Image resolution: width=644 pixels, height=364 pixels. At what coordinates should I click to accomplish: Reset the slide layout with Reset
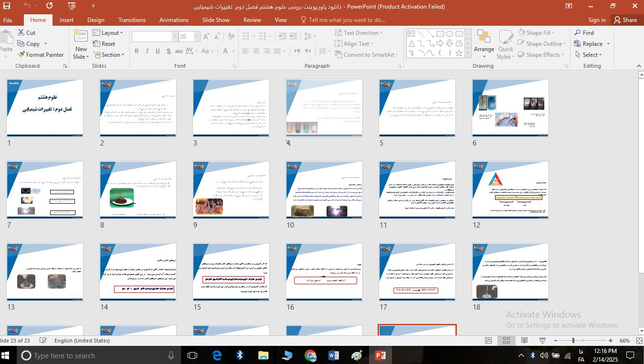coord(104,44)
